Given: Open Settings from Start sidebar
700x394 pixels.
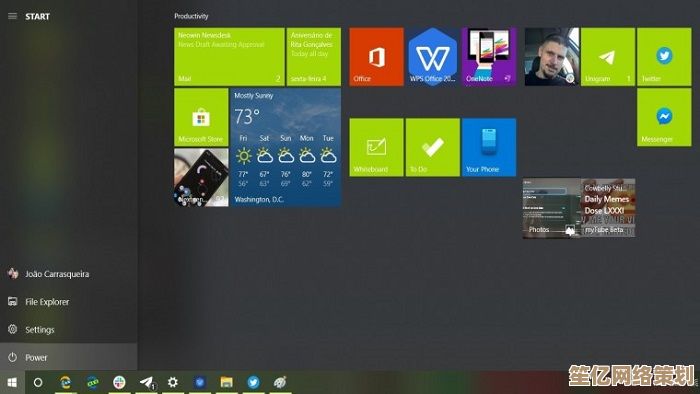Looking at the screenshot, I should click(x=69, y=329).
